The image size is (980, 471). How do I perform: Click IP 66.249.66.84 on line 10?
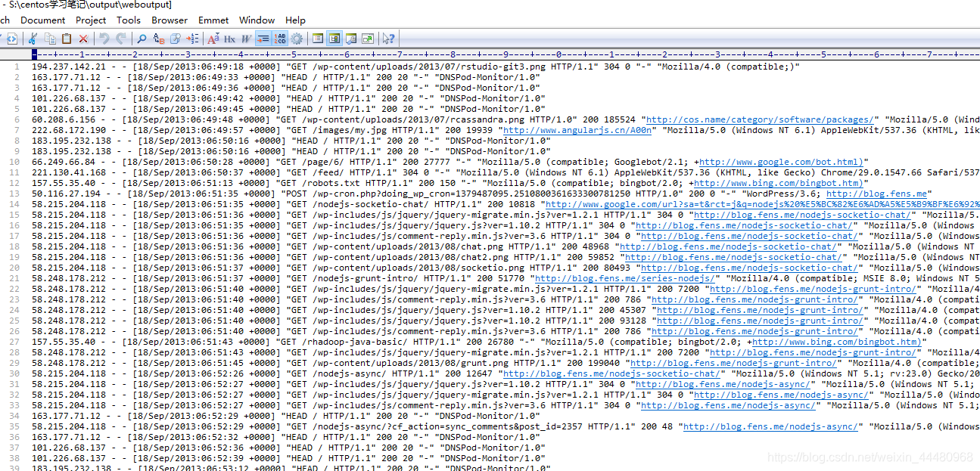click(x=64, y=162)
